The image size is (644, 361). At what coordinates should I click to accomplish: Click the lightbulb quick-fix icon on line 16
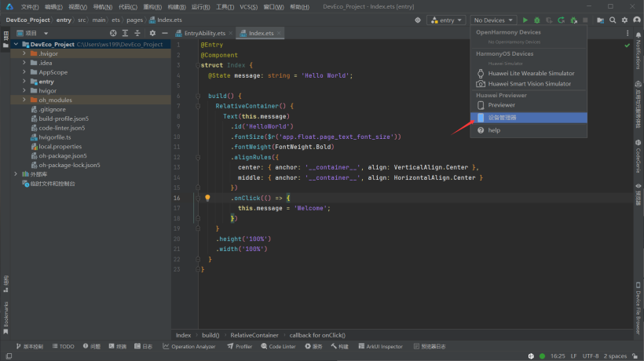pyautogui.click(x=207, y=198)
